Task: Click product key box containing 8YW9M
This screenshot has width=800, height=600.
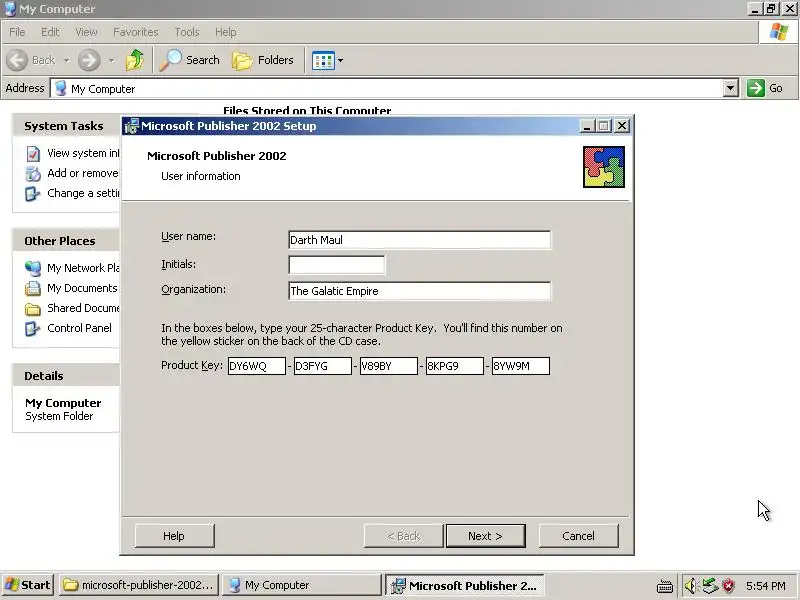Action: pos(521,366)
